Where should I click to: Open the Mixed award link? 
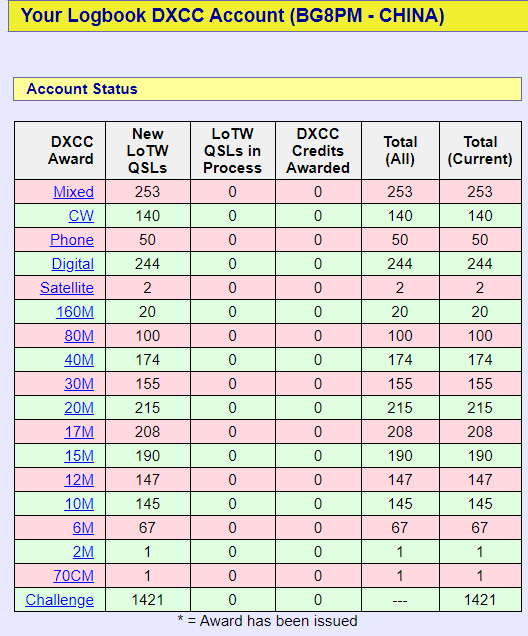[73, 192]
